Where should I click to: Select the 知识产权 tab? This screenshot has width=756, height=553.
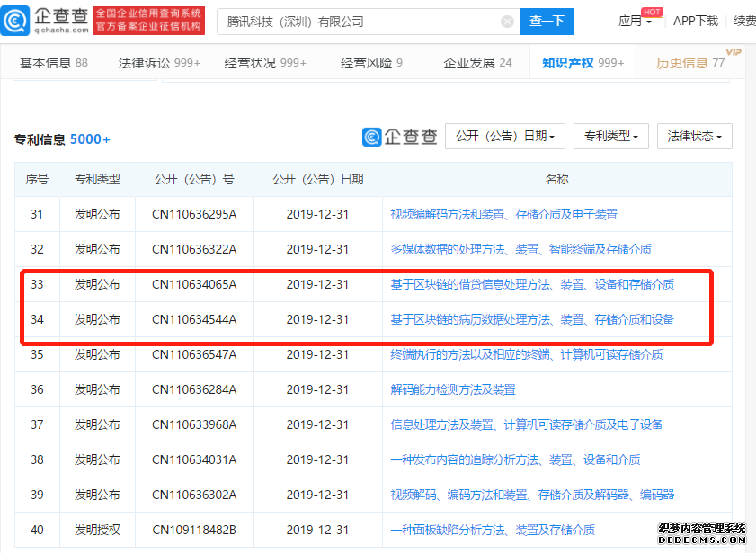coord(583,63)
